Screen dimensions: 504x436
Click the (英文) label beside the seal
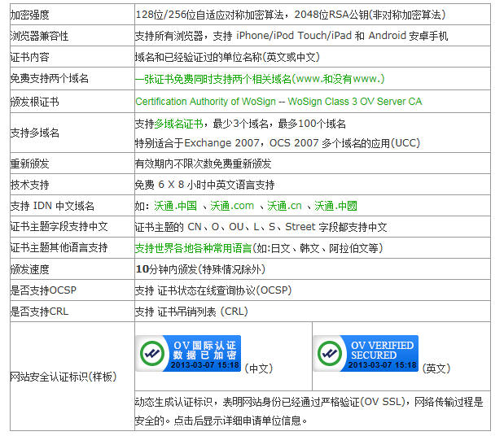[x=436, y=368]
